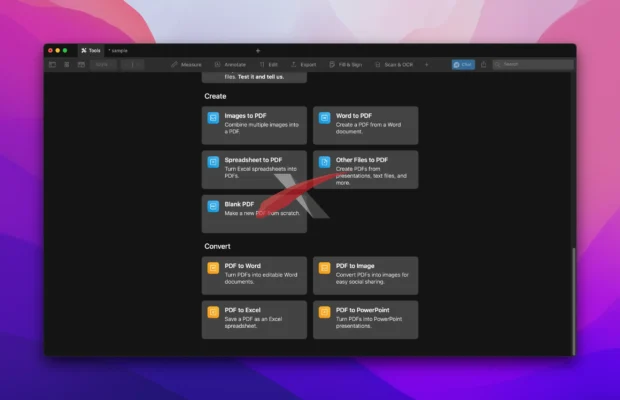Open the Measure toolbar tab

(x=186, y=64)
